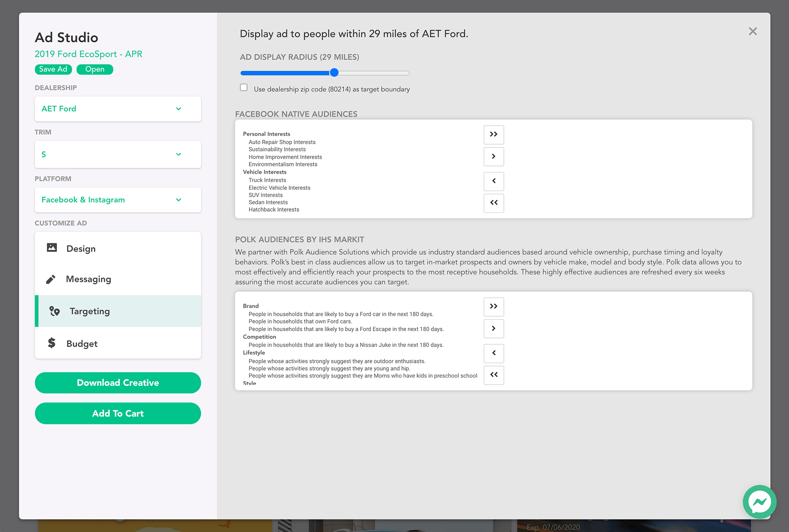Select the outdoor enthusiasts audience
Viewport: 789px width, 532px height.
tap(337, 362)
